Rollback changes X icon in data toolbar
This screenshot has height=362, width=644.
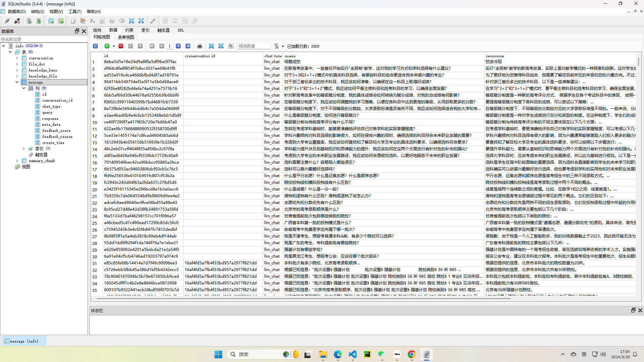[140, 46]
